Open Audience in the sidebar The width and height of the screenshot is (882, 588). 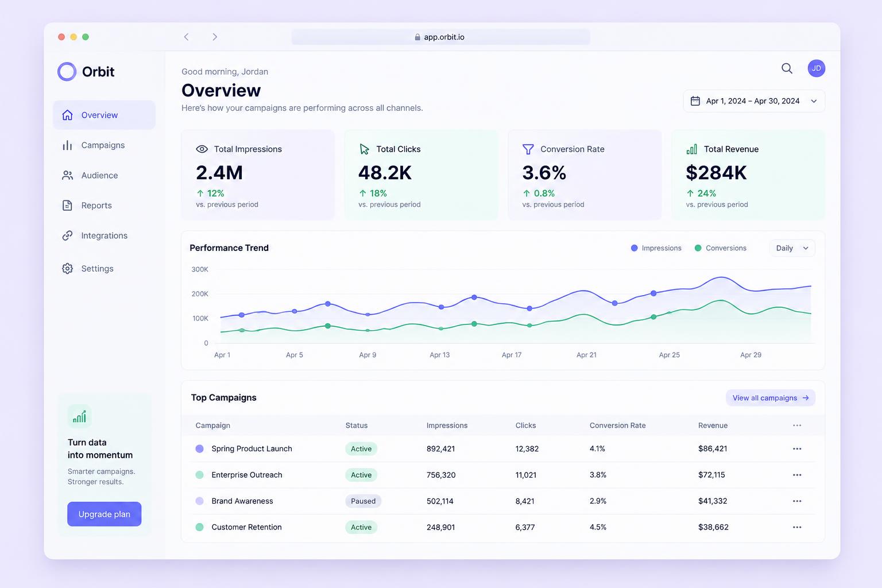pyautogui.click(x=104, y=175)
